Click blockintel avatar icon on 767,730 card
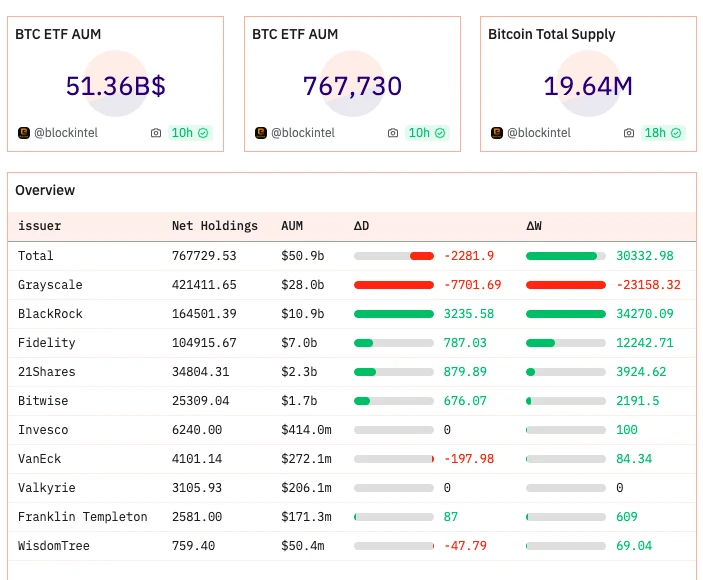The height and width of the screenshot is (580, 703). [261, 133]
